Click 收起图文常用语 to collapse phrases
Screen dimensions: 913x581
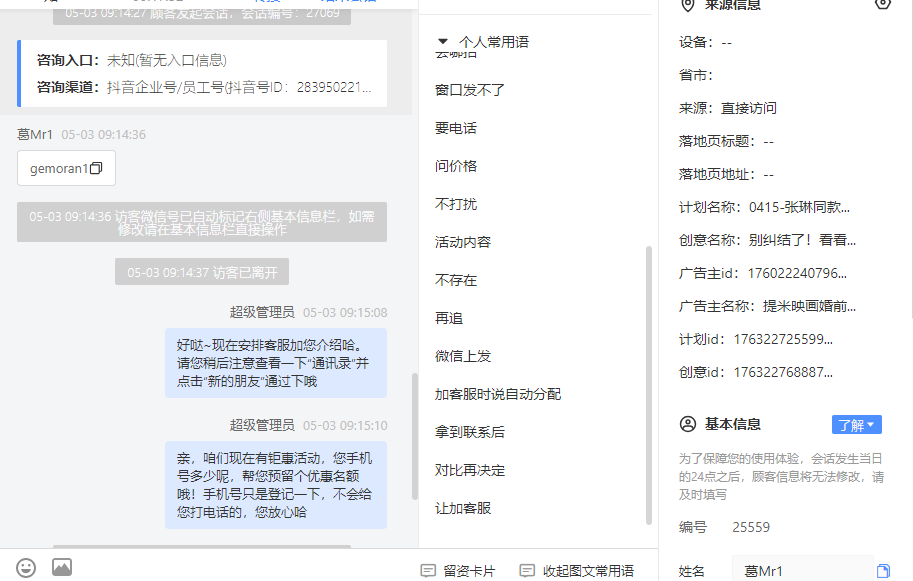(x=576, y=571)
